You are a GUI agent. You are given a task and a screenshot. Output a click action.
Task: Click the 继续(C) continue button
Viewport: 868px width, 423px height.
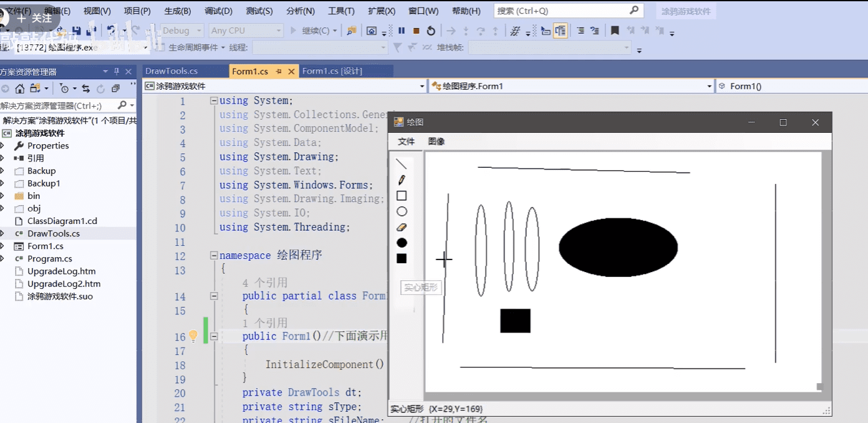314,31
